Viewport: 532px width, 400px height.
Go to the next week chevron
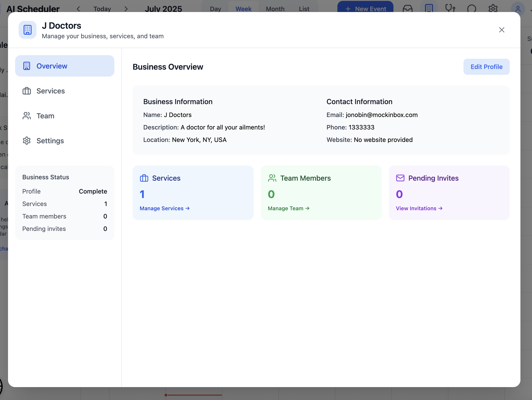tap(126, 9)
